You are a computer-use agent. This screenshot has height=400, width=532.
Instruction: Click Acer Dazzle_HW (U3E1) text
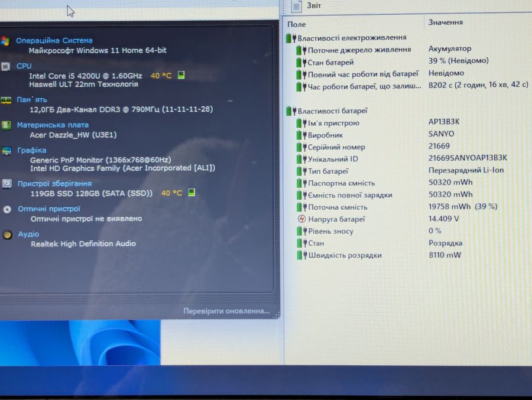[x=73, y=135]
